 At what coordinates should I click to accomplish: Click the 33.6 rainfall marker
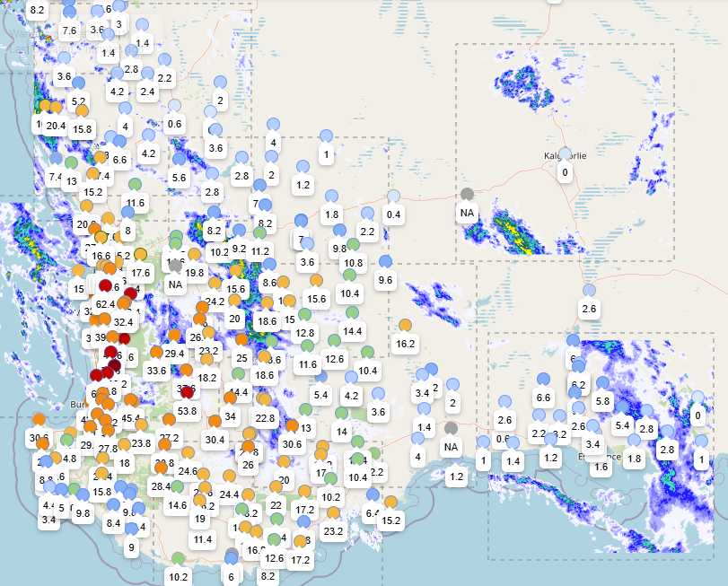pos(156,352)
